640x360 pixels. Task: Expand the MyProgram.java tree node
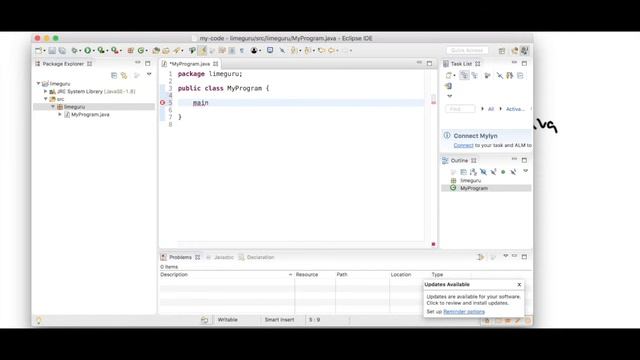(x=60, y=114)
